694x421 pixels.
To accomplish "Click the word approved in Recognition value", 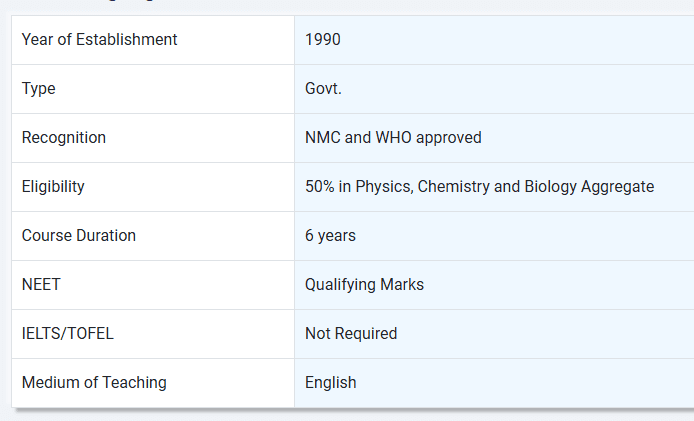I will tap(449, 138).
